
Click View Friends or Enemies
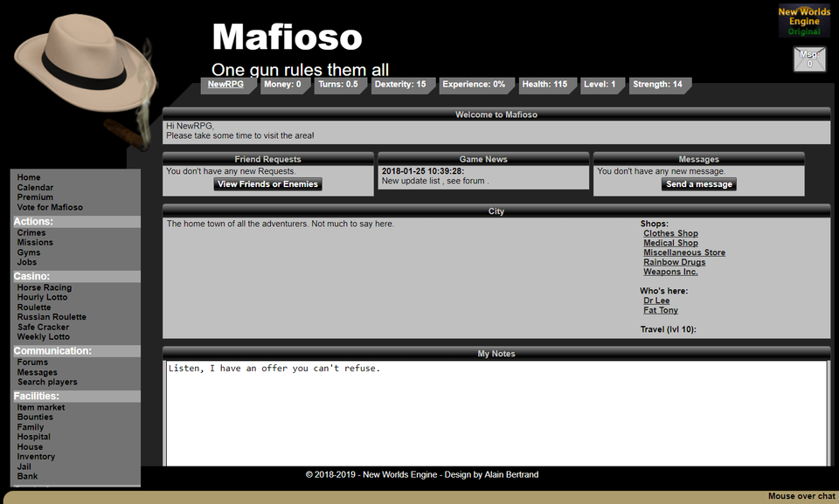[267, 183]
